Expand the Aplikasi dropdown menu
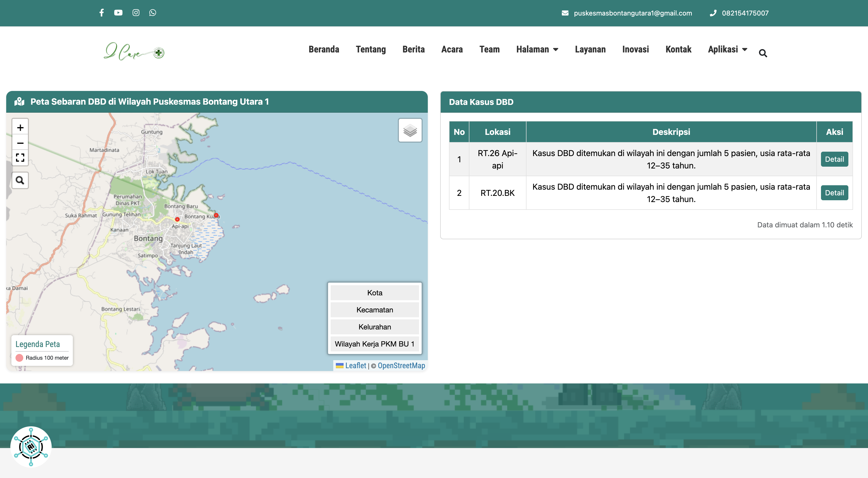The height and width of the screenshot is (478, 868). pos(727,50)
